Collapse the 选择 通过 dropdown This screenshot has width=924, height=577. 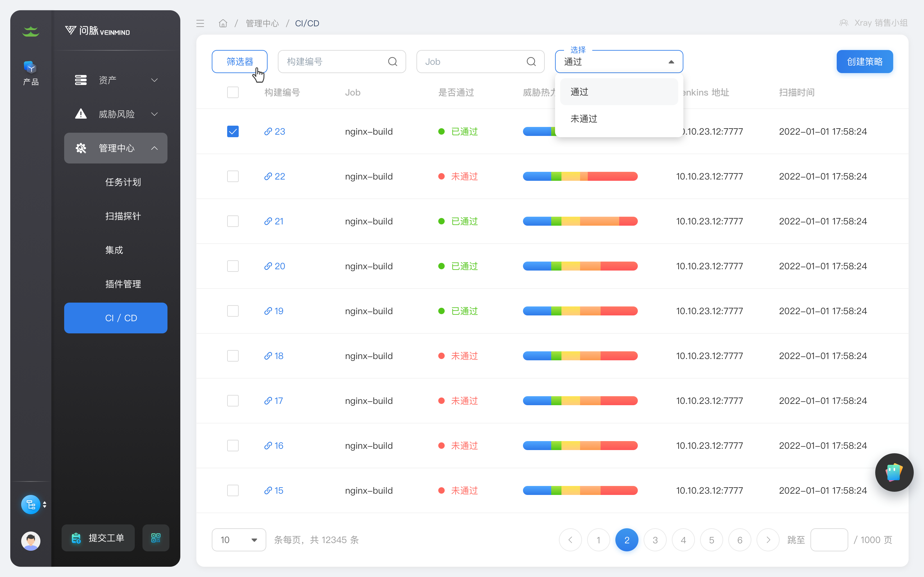tap(671, 62)
